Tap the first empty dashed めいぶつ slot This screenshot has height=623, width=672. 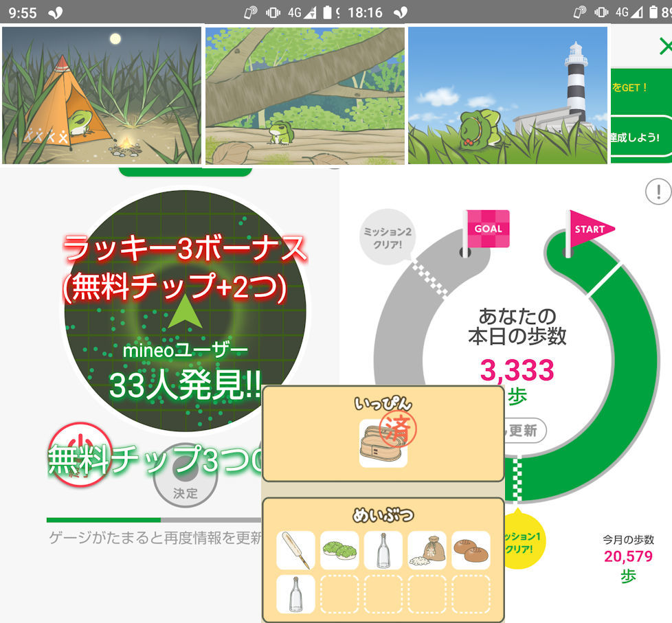click(339, 594)
